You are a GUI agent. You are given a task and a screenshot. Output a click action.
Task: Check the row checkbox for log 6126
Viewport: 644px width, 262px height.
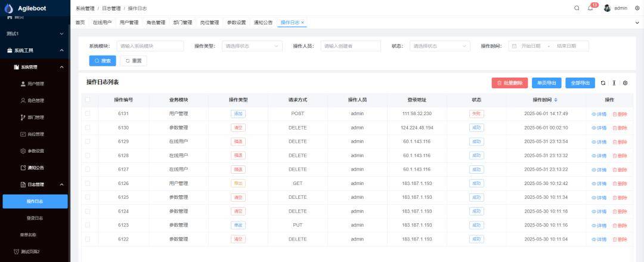click(x=88, y=183)
